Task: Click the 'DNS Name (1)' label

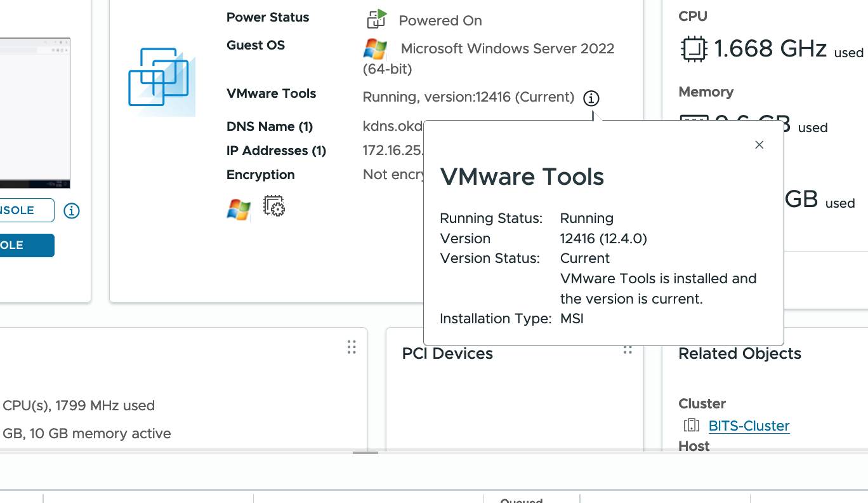Action: (270, 126)
